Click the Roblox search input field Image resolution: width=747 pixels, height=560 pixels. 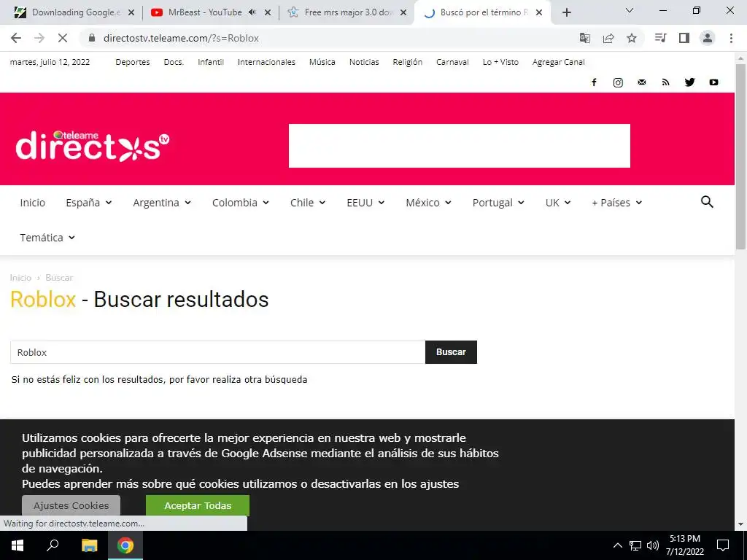[217, 352]
